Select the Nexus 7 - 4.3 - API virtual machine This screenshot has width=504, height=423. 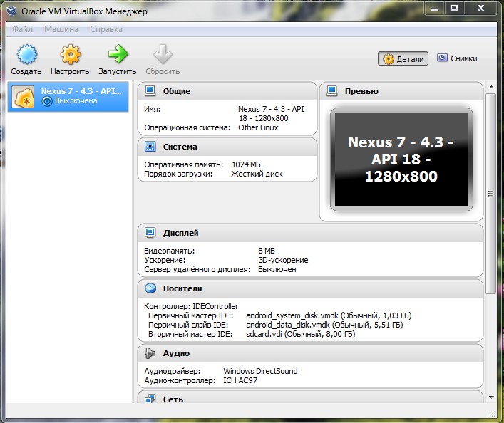68,96
